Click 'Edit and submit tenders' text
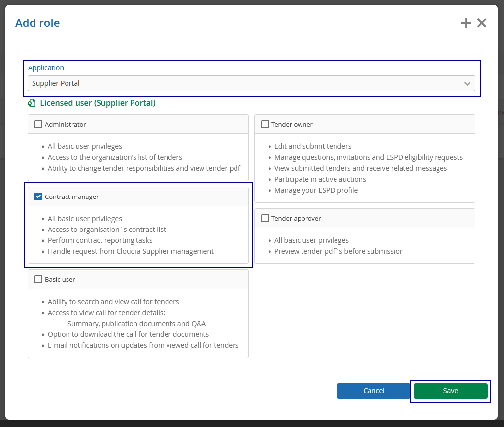Image resolution: width=504 pixels, height=427 pixels. (313, 146)
